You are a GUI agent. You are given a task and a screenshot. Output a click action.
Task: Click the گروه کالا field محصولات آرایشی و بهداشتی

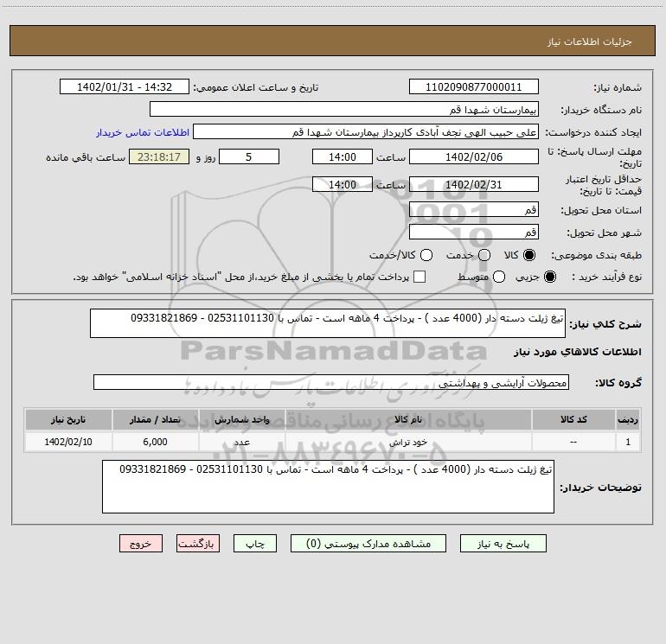[x=331, y=382]
